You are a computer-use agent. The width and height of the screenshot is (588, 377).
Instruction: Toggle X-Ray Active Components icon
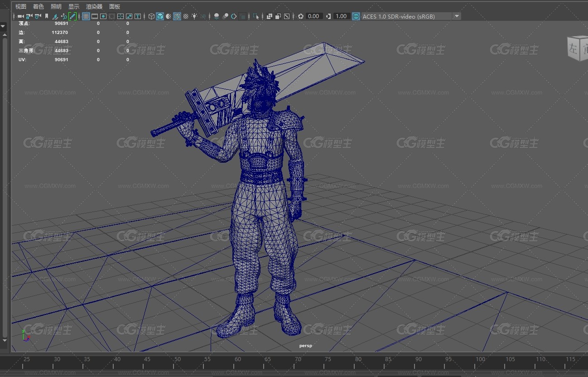pyautogui.click(x=278, y=16)
